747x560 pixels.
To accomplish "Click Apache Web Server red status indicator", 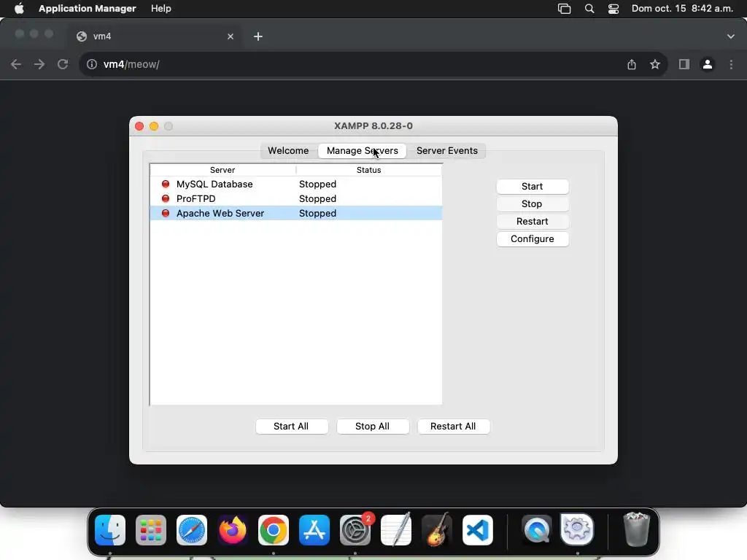I will [x=166, y=214].
